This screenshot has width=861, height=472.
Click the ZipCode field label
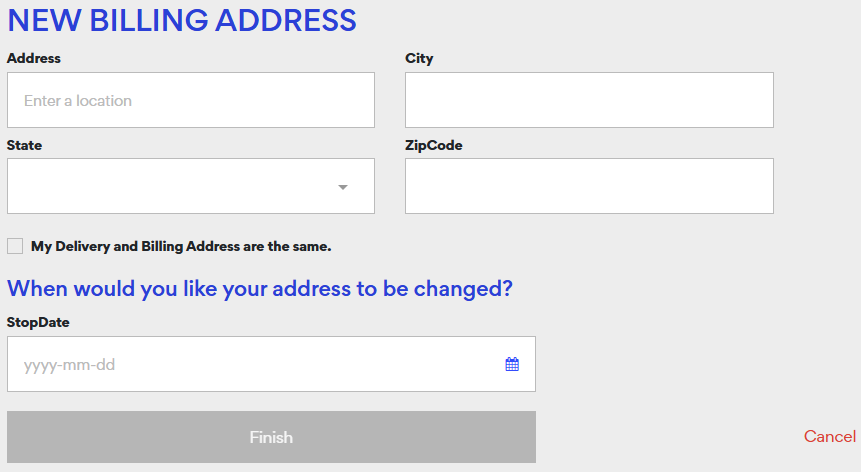(434, 145)
